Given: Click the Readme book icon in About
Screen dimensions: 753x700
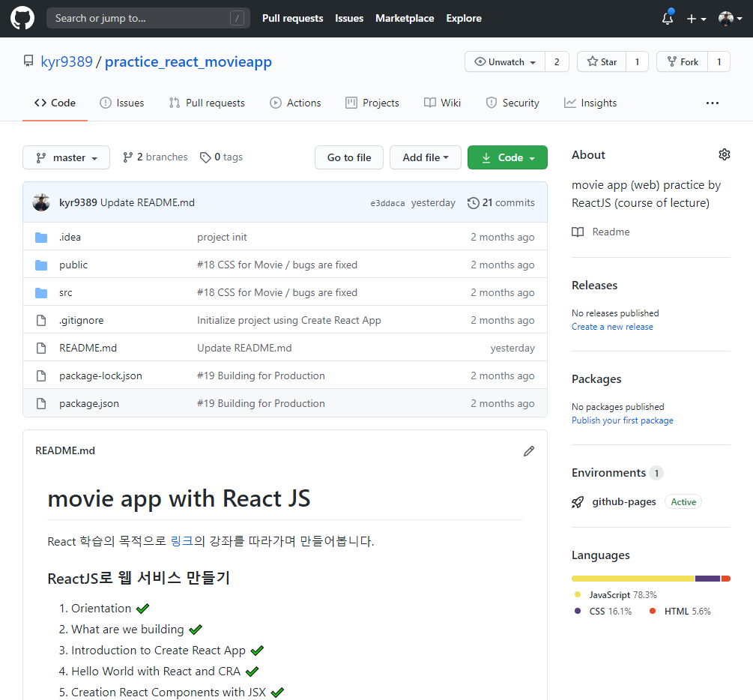Looking at the screenshot, I should 578,232.
